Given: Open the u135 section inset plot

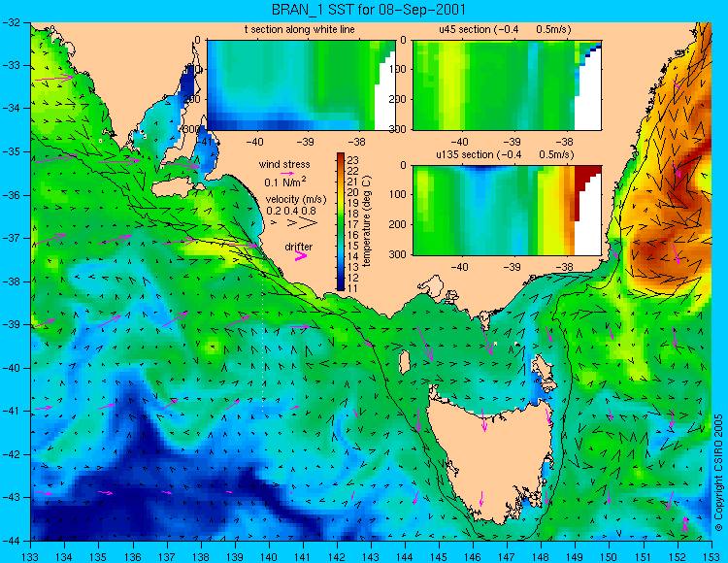Looking at the screenshot, I should (x=507, y=210).
